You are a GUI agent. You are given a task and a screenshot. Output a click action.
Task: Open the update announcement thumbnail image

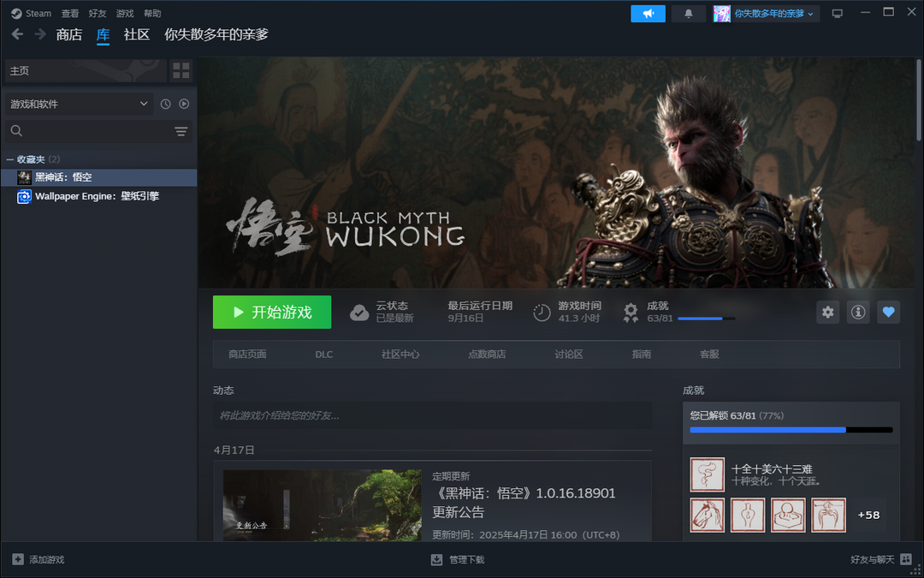(323, 505)
